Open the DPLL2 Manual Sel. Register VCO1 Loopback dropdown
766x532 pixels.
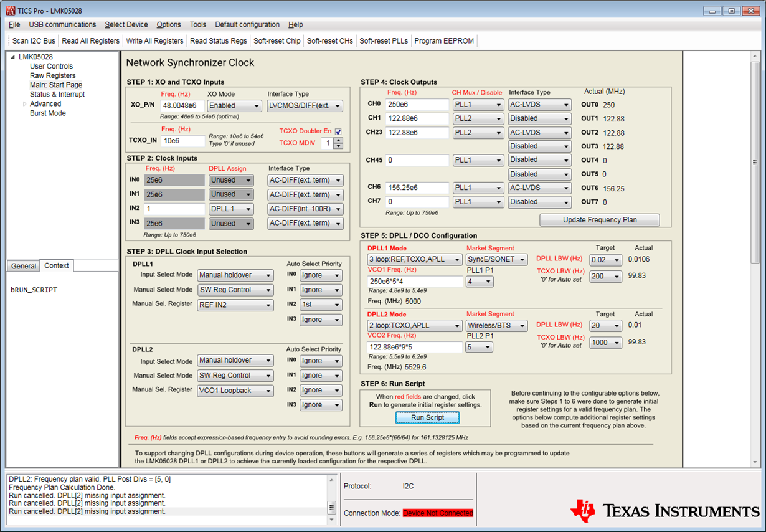235,391
